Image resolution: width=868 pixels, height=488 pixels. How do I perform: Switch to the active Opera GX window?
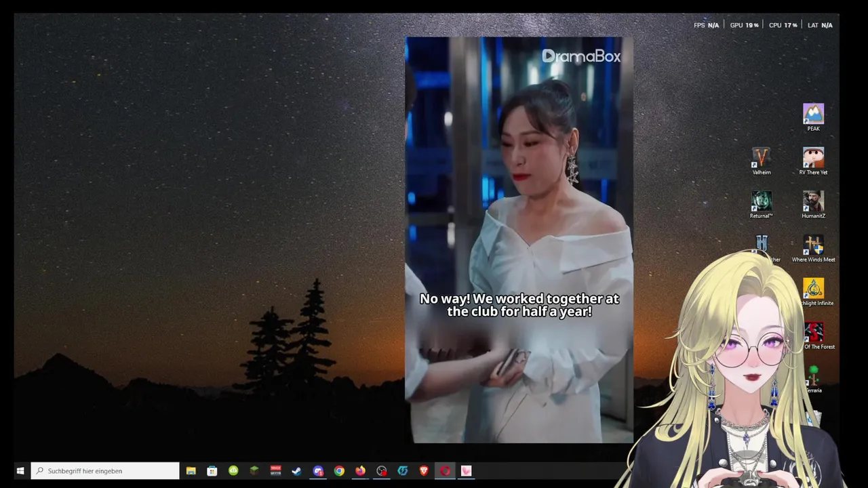pyautogui.click(x=445, y=470)
